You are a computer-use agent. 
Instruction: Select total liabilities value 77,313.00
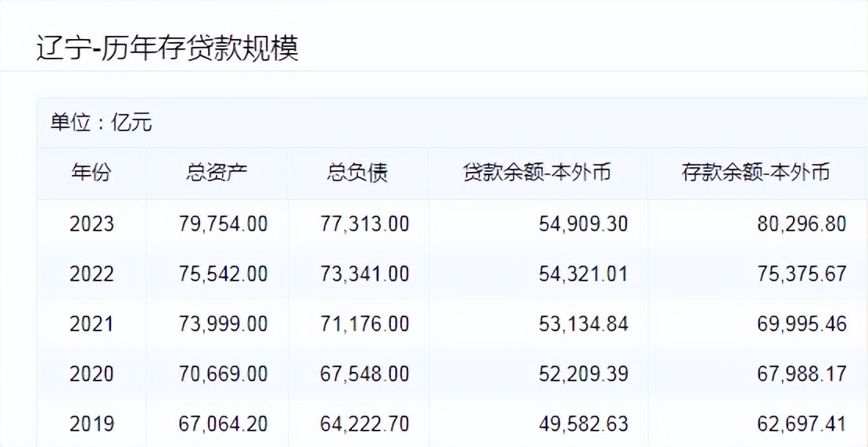pyautogui.click(x=364, y=224)
